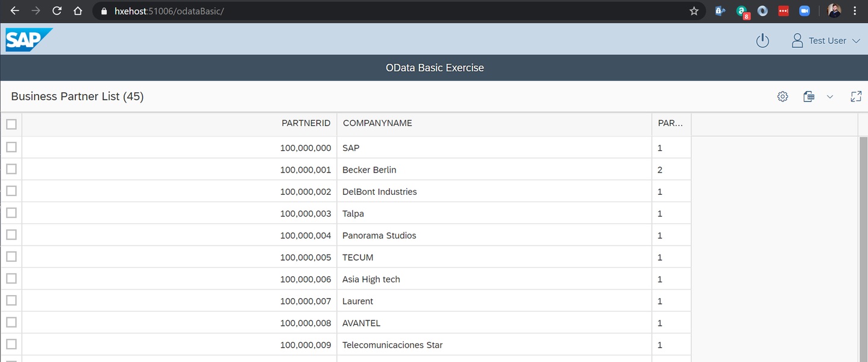Open the Chrome three-dot menu
Viewport: 868px width, 362px height.
pyautogui.click(x=855, y=11)
